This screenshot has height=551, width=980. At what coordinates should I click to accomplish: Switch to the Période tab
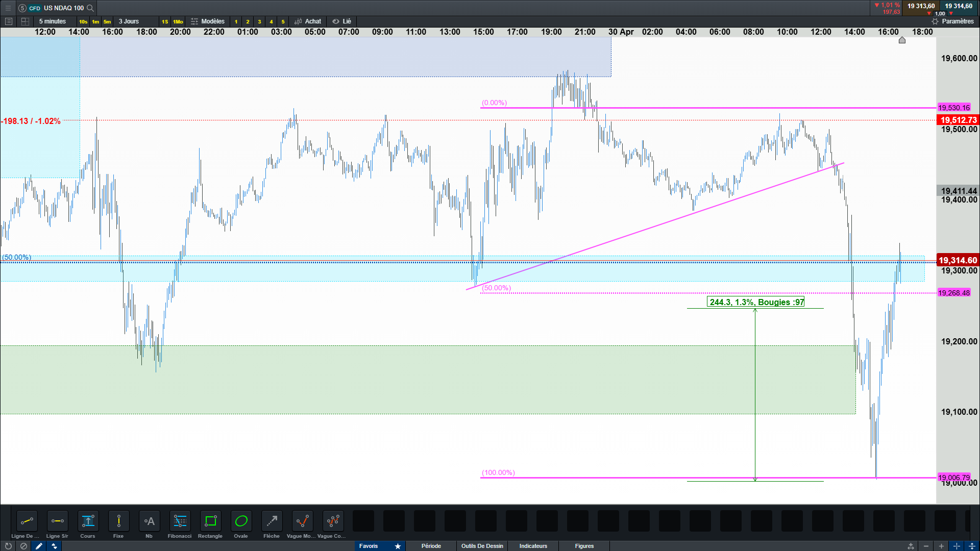tap(431, 546)
